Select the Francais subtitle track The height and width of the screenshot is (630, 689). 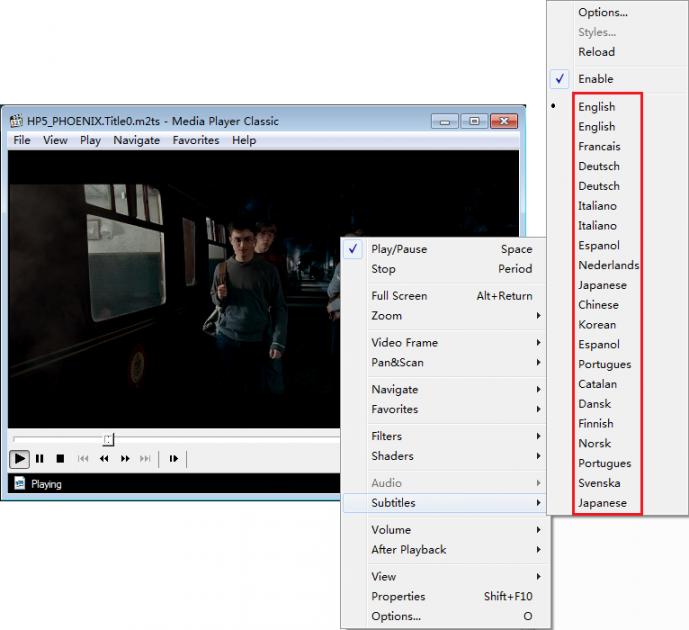pos(618,146)
